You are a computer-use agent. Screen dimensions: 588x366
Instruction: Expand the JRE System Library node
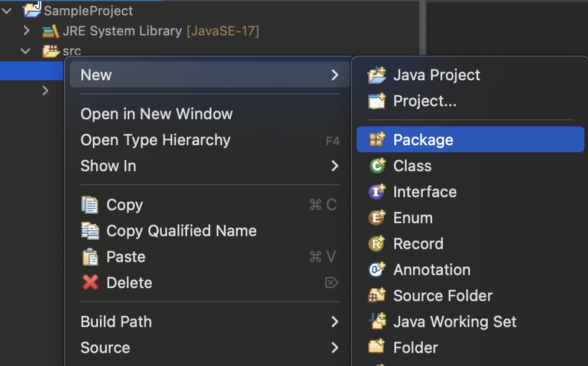point(26,30)
